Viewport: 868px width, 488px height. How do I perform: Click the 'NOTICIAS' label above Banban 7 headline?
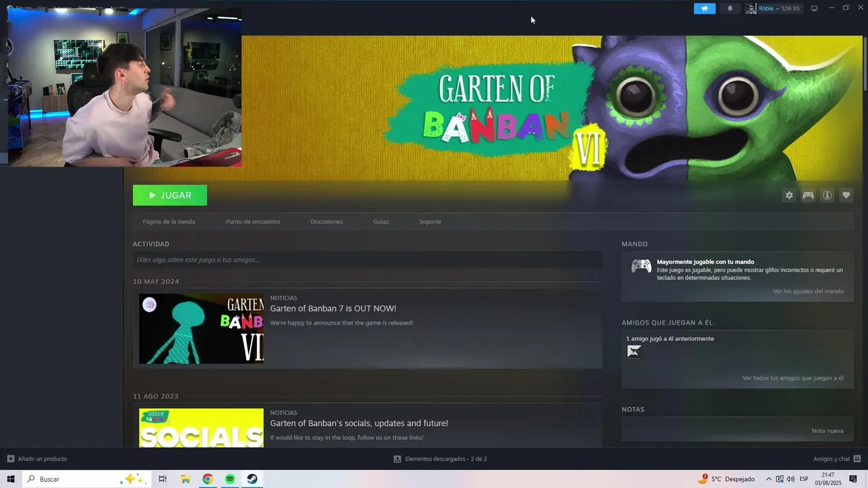(x=283, y=298)
